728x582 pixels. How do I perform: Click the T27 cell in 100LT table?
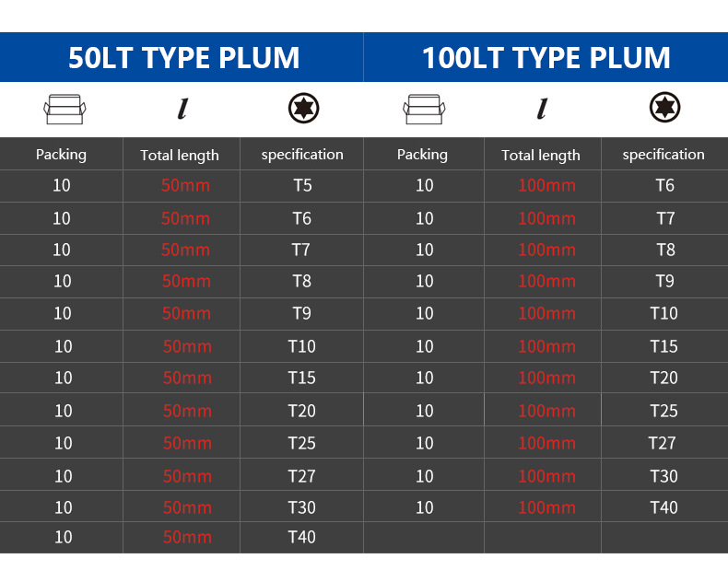click(662, 443)
